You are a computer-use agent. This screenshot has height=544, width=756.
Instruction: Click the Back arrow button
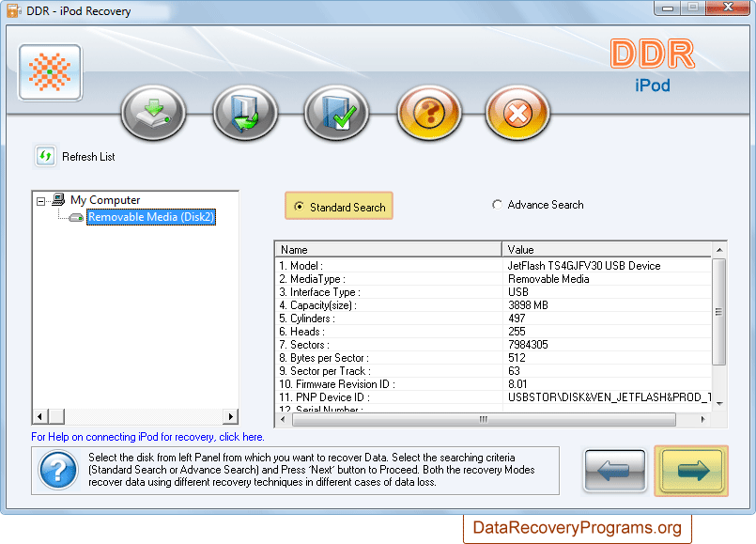(x=615, y=471)
